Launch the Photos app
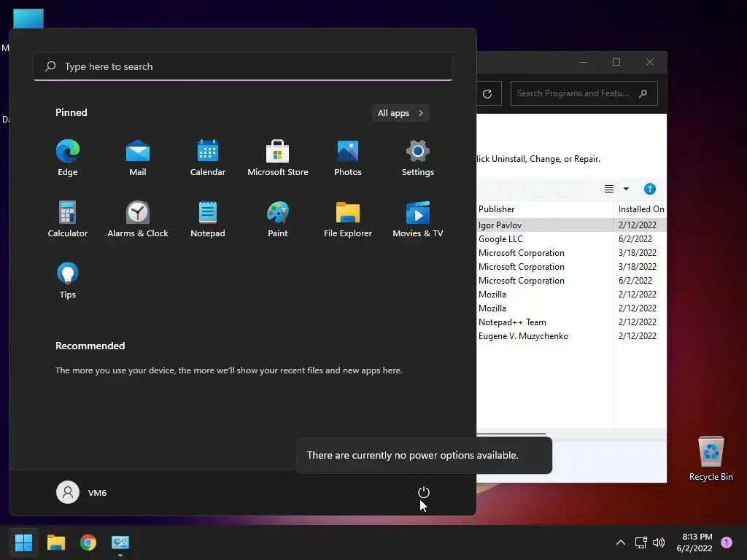The height and width of the screenshot is (560, 747). [x=348, y=158]
